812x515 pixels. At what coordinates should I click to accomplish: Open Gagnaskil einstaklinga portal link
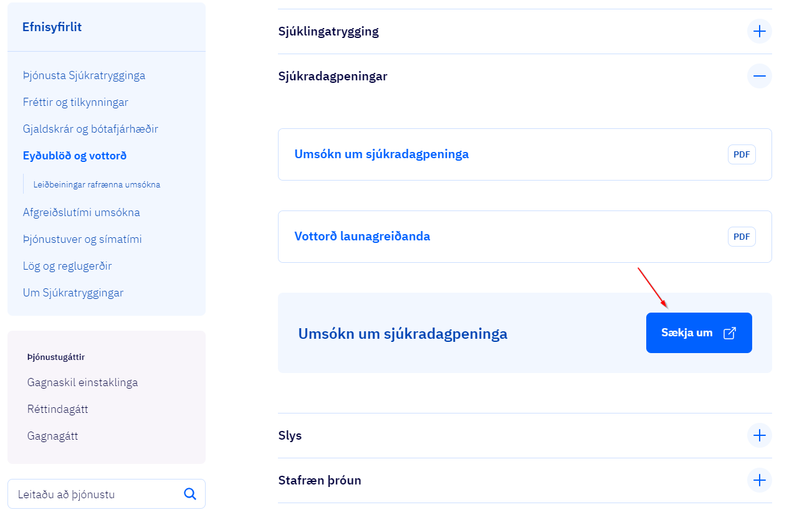[x=82, y=382]
